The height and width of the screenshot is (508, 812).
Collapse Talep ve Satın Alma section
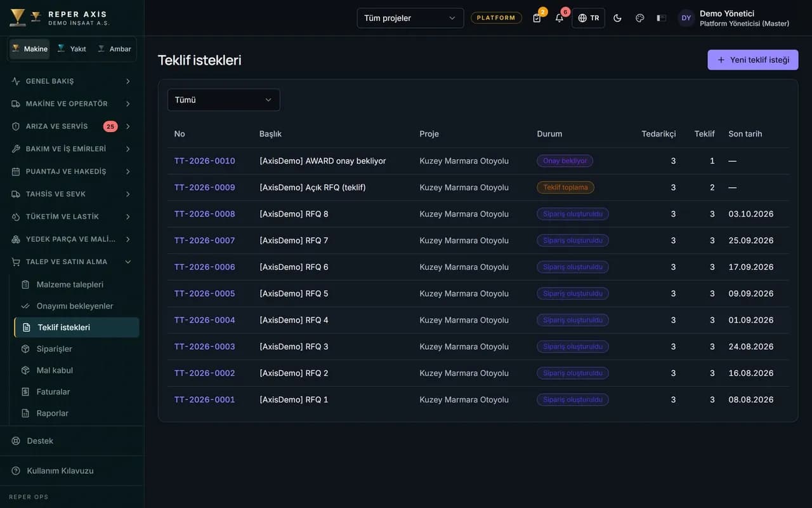(x=72, y=262)
